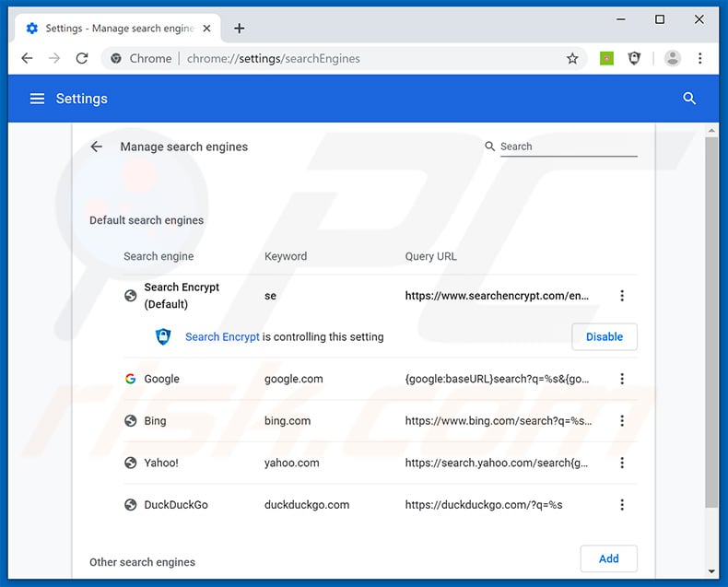Click the Chrome site info icon
The image size is (728, 587).
point(116,58)
